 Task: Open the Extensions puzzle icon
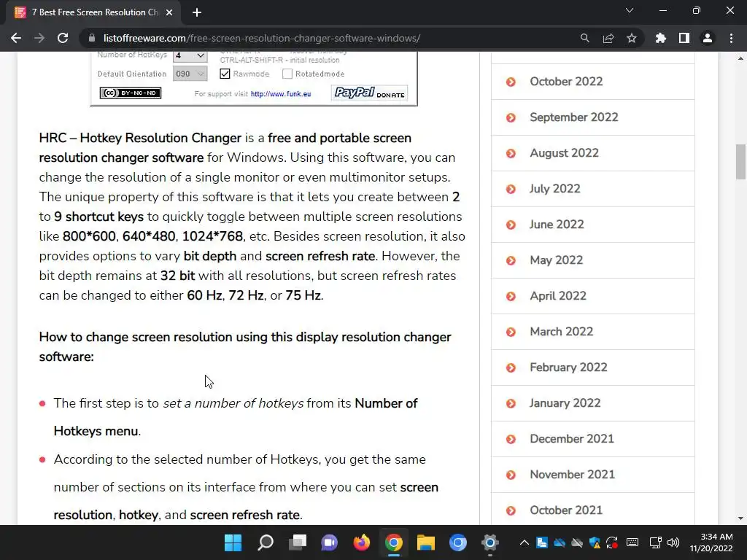tap(660, 38)
